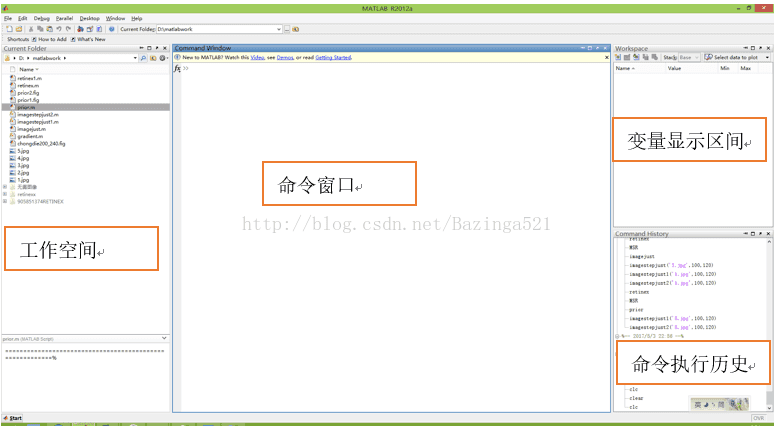Click the New variable icon in Workspace toolbar

tap(618, 57)
